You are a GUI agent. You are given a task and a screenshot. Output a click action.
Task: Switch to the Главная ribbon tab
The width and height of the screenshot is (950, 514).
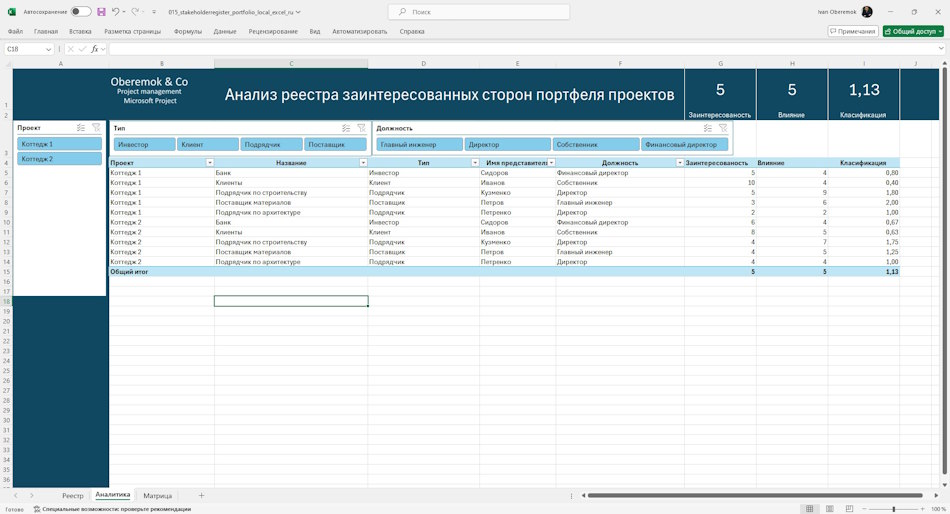[x=46, y=32]
